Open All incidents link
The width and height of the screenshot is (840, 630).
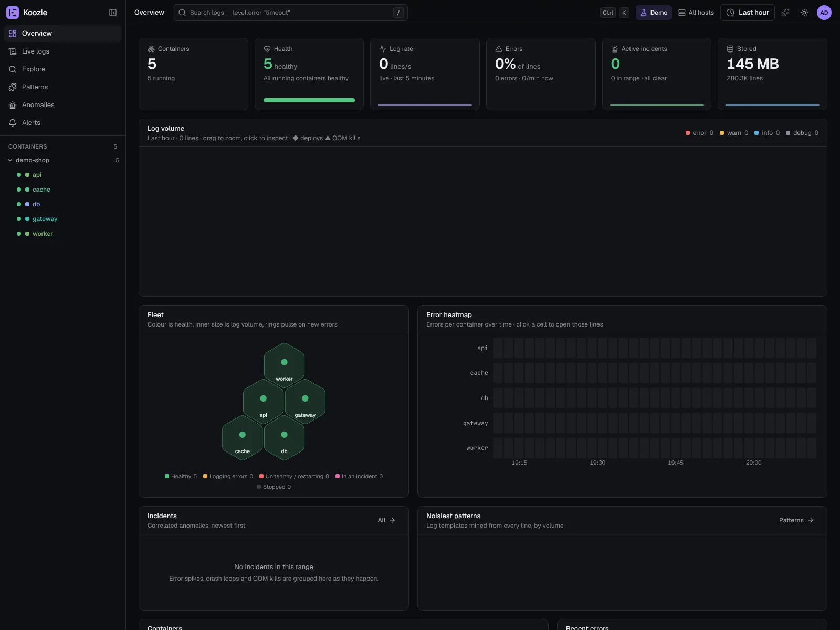(x=386, y=520)
